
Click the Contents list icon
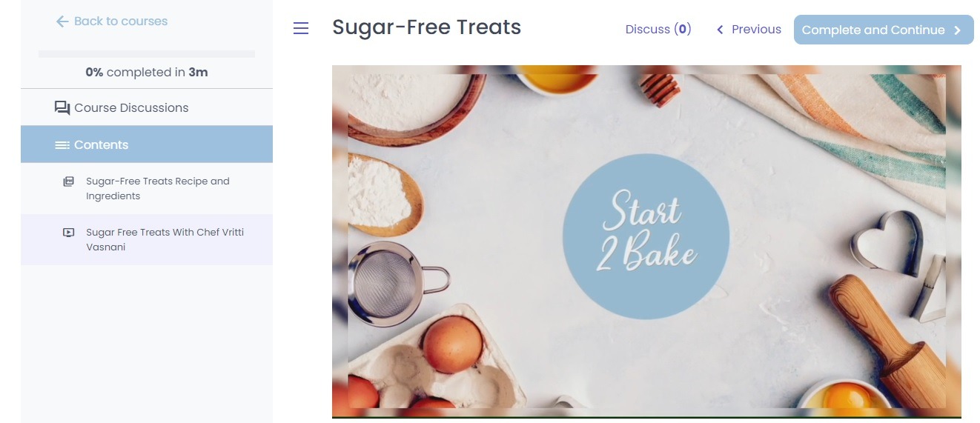pos(62,145)
